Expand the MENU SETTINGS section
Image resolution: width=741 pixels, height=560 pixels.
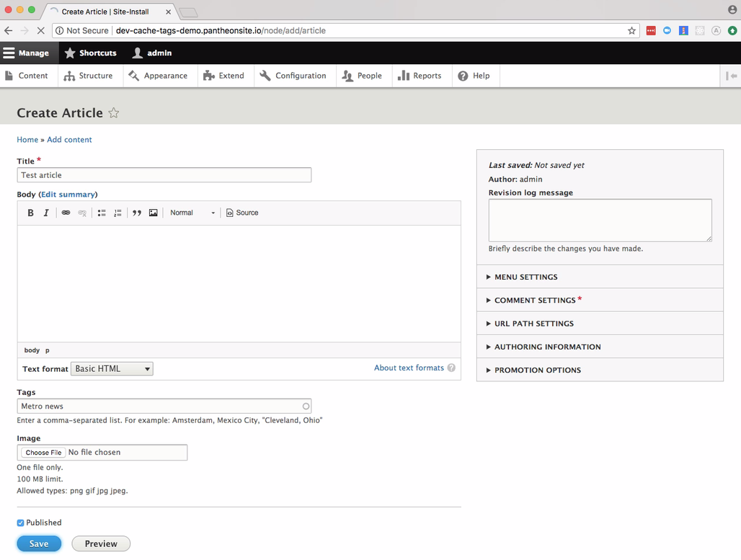click(x=526, y=277)
